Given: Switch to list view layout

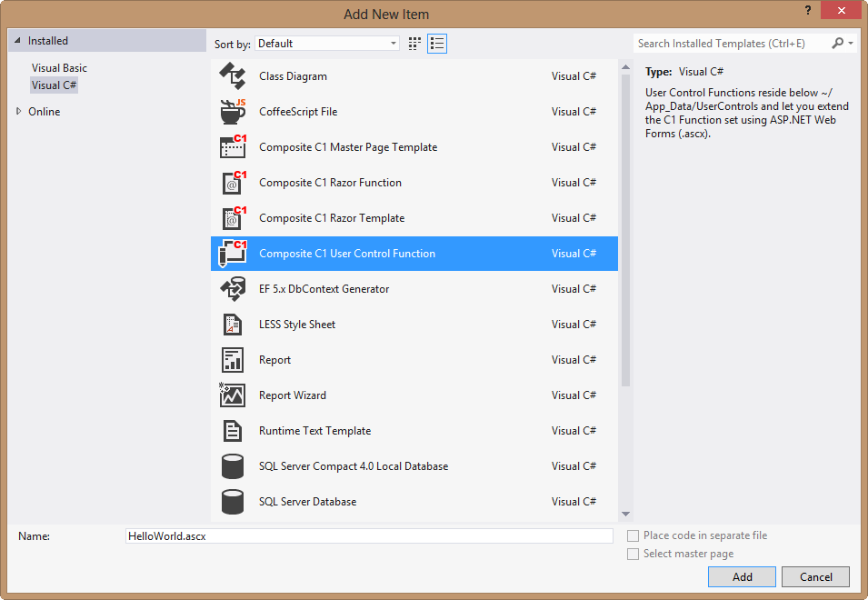Looking at the screenshot, I should click(x=437, y=44).
